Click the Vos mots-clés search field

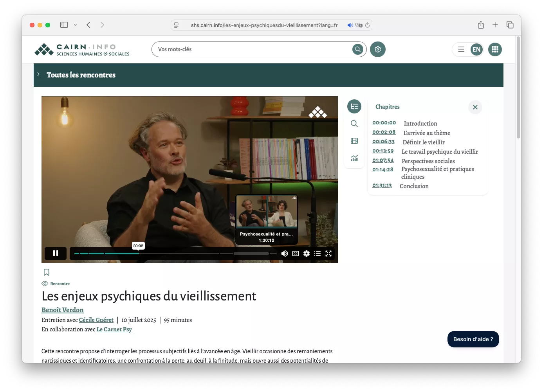point(253,49)
